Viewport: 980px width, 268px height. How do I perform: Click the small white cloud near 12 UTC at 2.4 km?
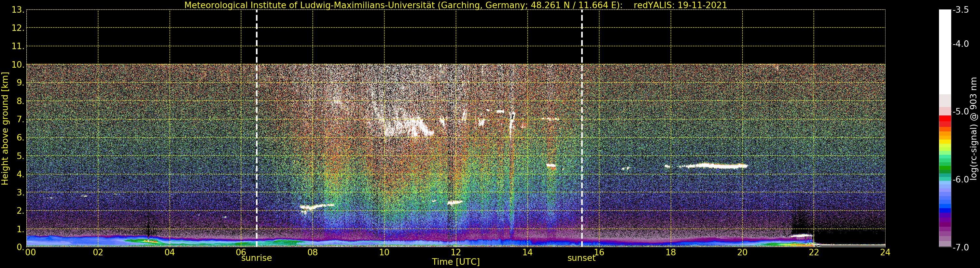point(455,203)
